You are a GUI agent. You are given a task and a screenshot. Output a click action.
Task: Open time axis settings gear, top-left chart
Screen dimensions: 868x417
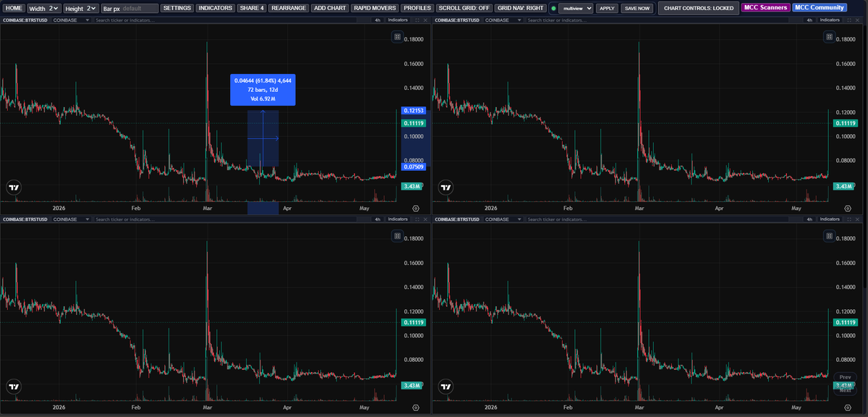tap(415, 208)
